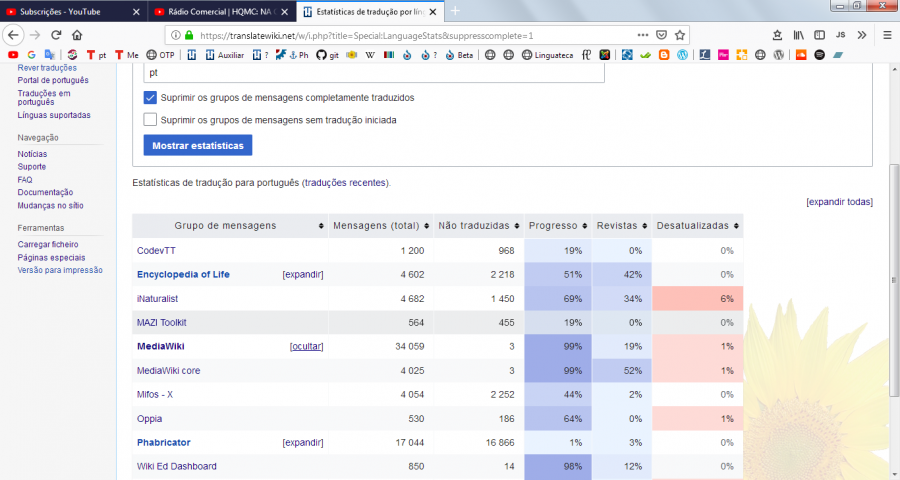900x480 pixels.
Task: Open the Library toolbar icon
Action: coord(798,35)
